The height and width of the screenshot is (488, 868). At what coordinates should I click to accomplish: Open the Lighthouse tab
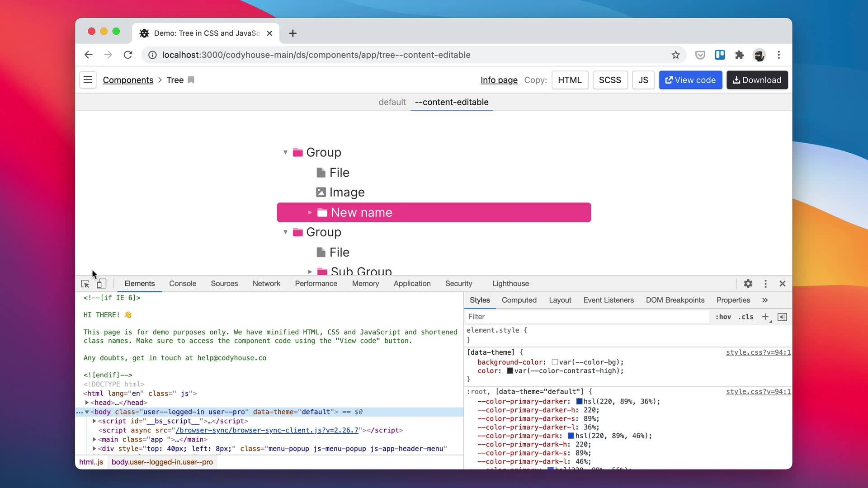[510, 284]
